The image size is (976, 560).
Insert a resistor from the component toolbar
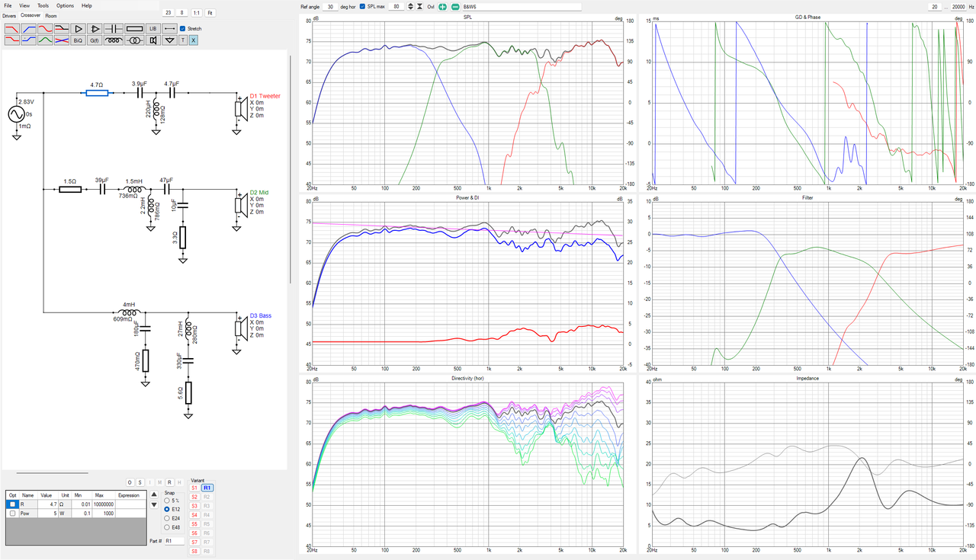tap(133, 28)
